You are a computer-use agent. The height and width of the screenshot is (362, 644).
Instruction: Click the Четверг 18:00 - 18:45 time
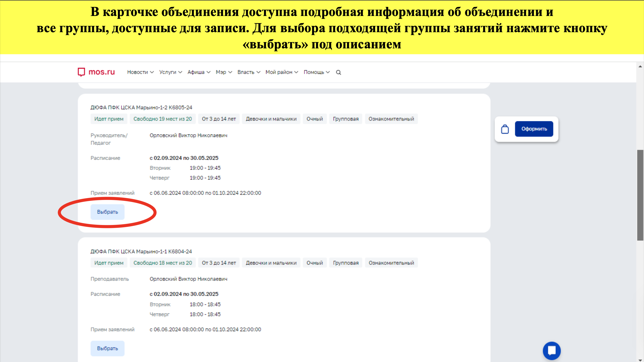pyautogui.click(x=205, y=314)
